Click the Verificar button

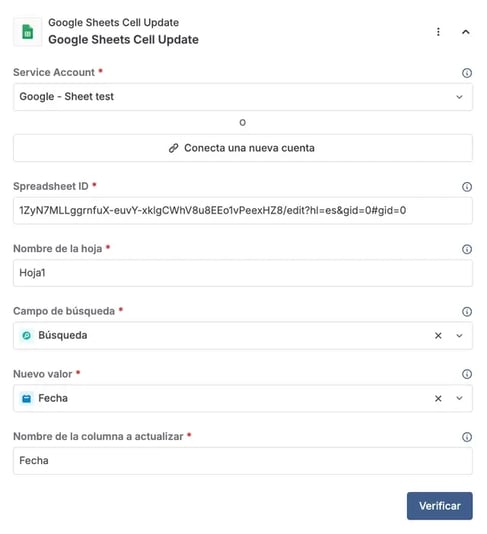440,506
